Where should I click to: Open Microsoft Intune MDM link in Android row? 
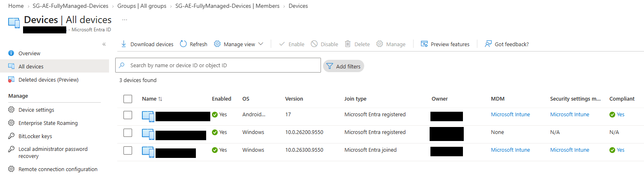[510, 115]
